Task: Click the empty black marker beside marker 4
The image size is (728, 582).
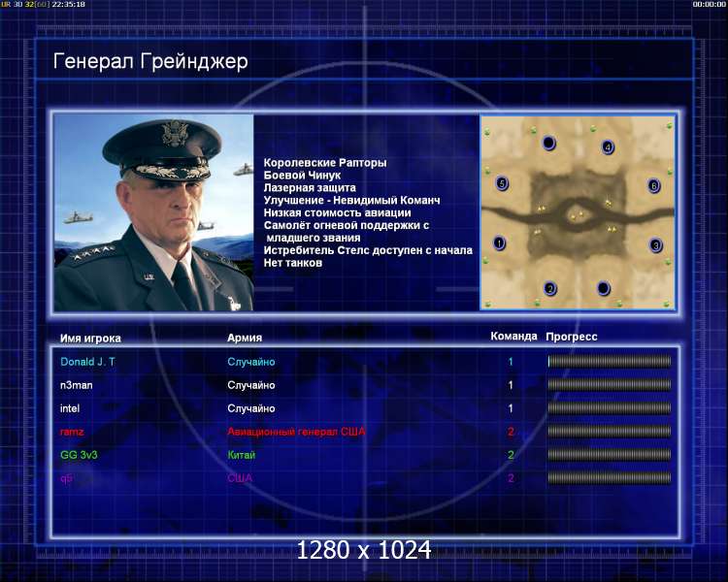Action: [x=548, y=143]
